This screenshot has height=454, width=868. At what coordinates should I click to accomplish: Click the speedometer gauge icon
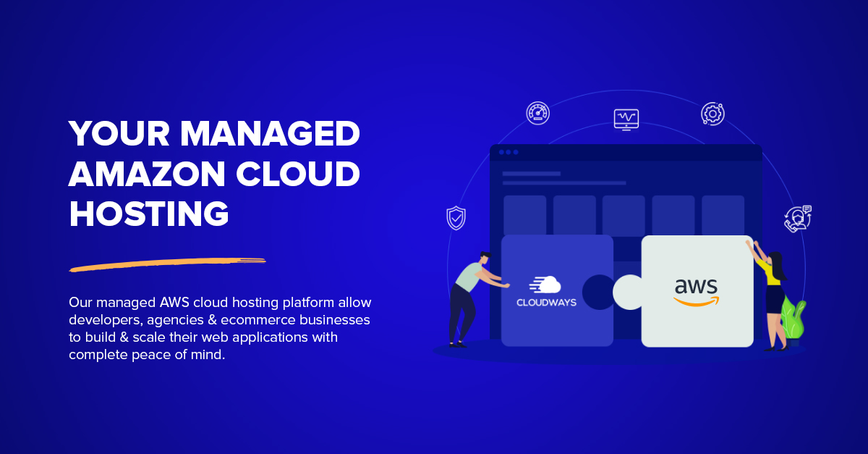(x=537, y=113)
